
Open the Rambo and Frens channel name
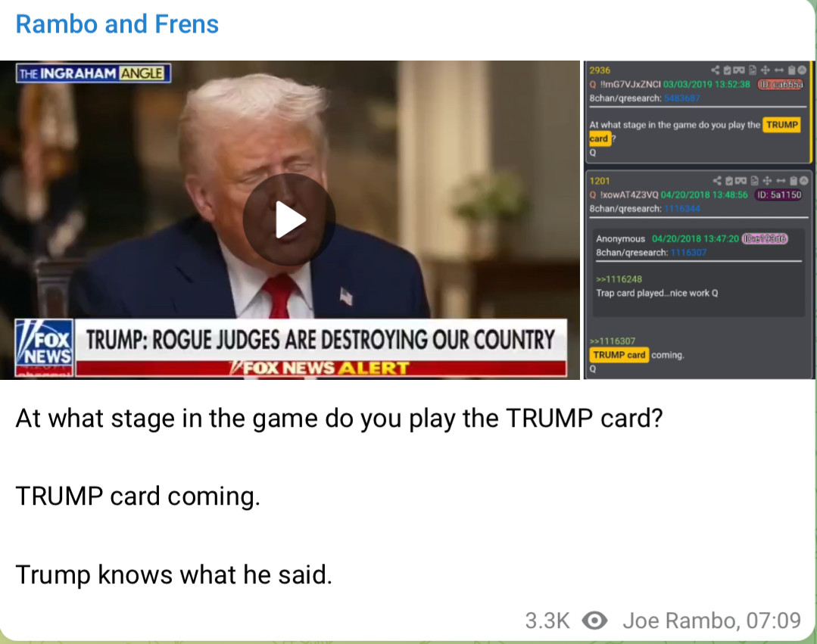pyautogui.click(x=117, y=24)
